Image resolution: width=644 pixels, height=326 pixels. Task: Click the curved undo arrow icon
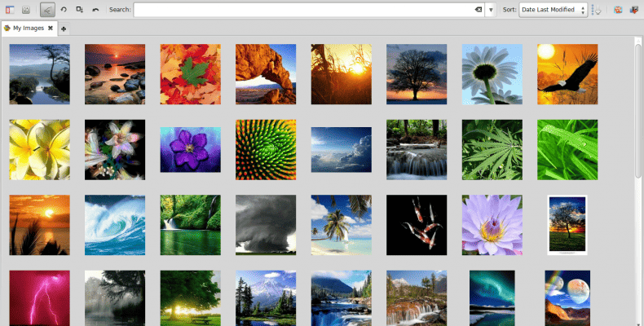tap(95, 10)
